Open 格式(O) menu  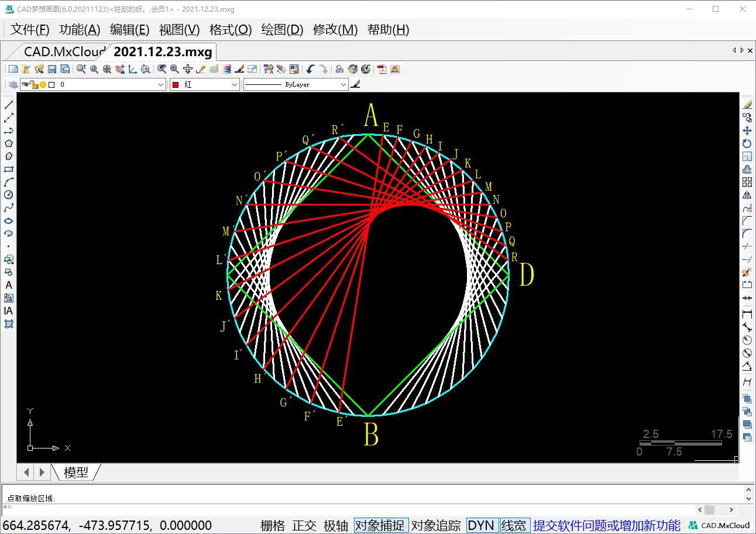231,30
